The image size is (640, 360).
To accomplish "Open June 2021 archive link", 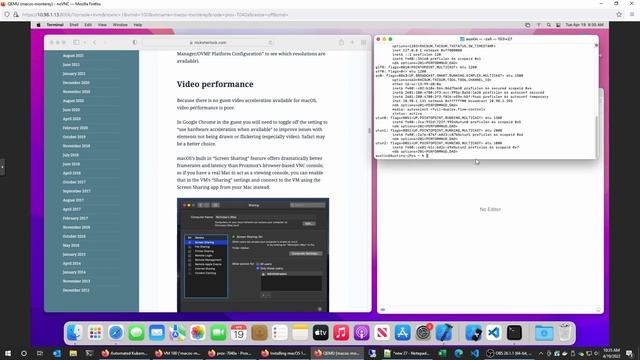I will (71, 64).
